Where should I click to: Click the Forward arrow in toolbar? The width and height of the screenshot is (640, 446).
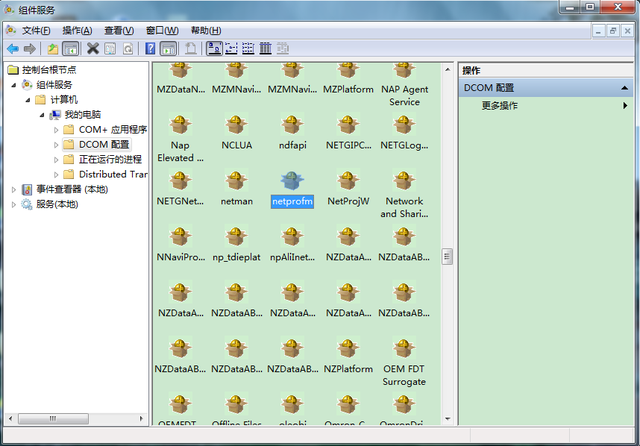point(29,49)
